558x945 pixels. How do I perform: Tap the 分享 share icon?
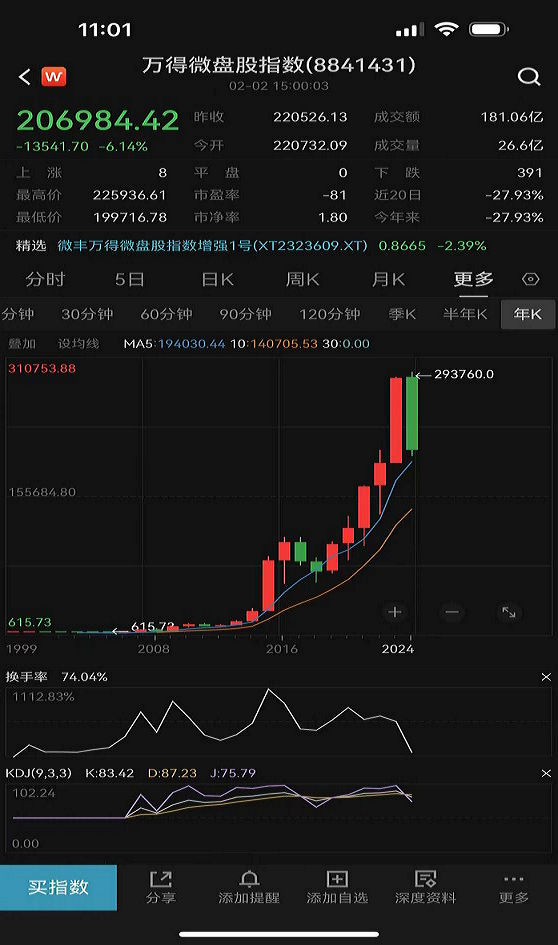pyautogui.click(x=161, y=879)
